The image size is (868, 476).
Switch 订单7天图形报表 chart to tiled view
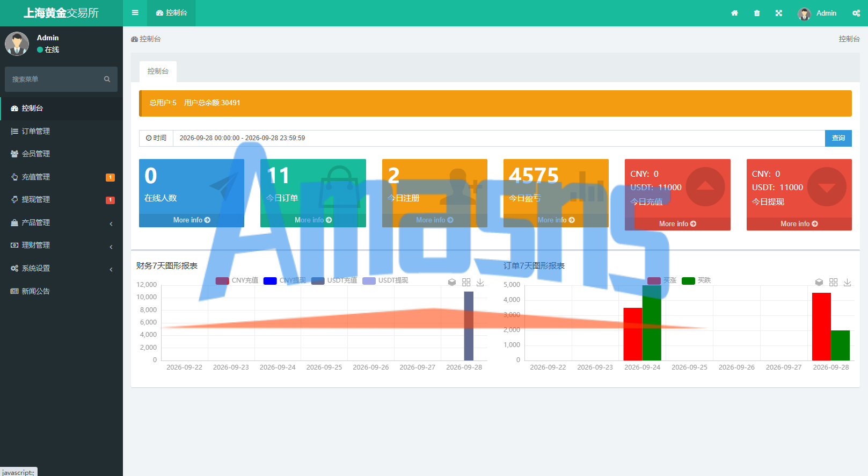(x=833, y=283)
